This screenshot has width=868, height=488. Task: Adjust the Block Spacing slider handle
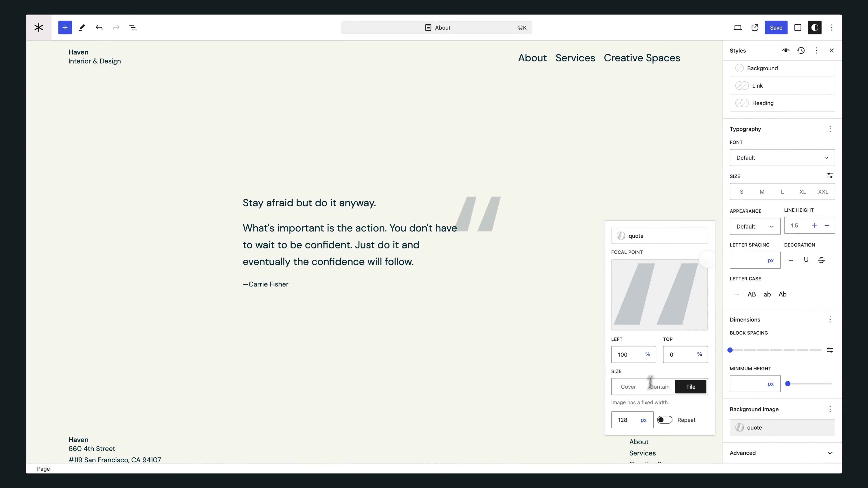[730, 350]
